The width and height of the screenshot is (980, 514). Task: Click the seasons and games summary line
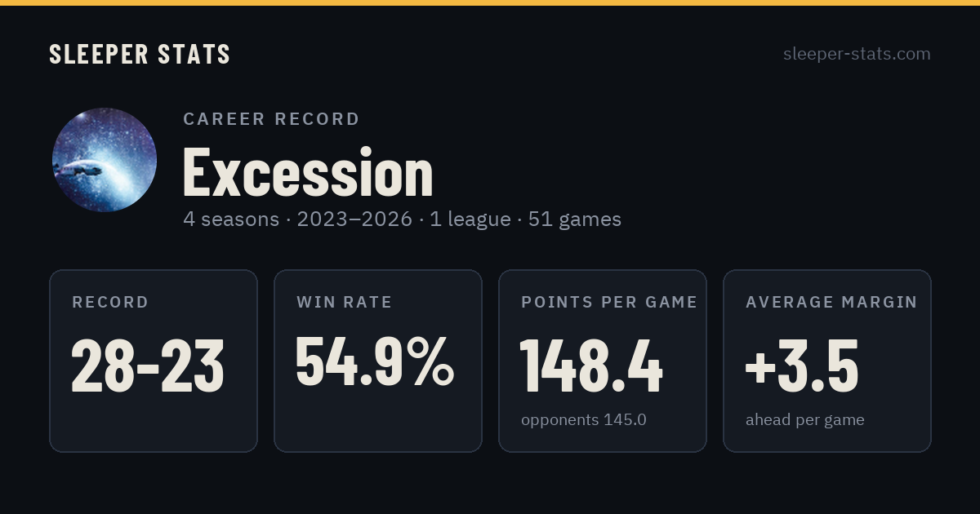point(403,219)
